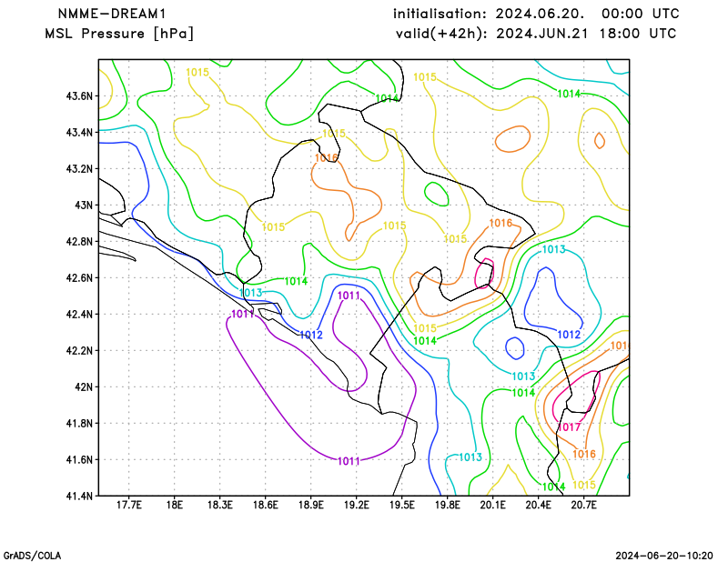
Task: Select the 'MSL Pressure [hPa]' heading
Action: (x=119, y=34)
